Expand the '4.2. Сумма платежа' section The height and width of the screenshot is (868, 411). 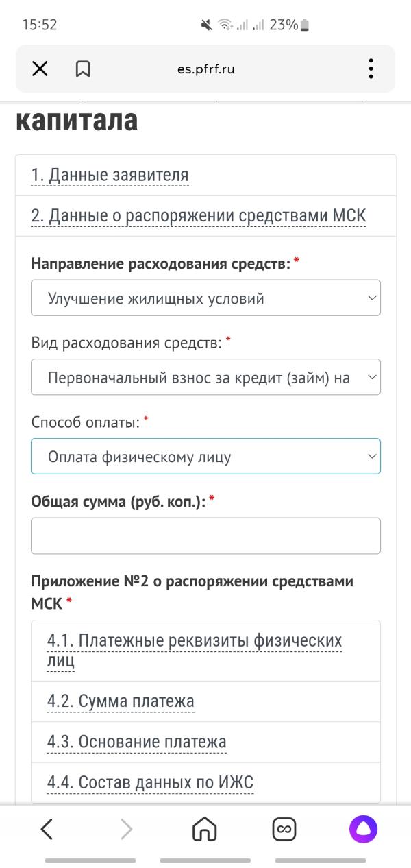121,701
